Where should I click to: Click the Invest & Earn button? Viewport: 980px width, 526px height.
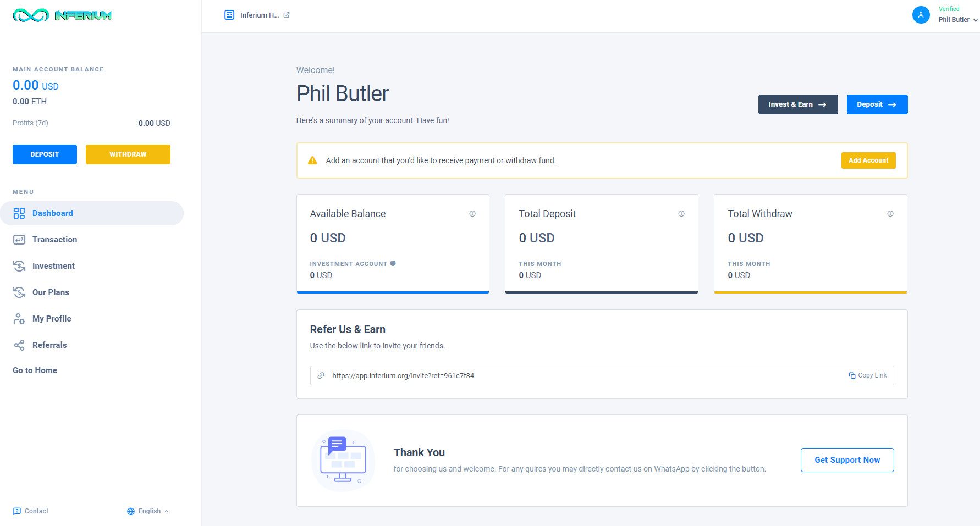coord(798,104)
